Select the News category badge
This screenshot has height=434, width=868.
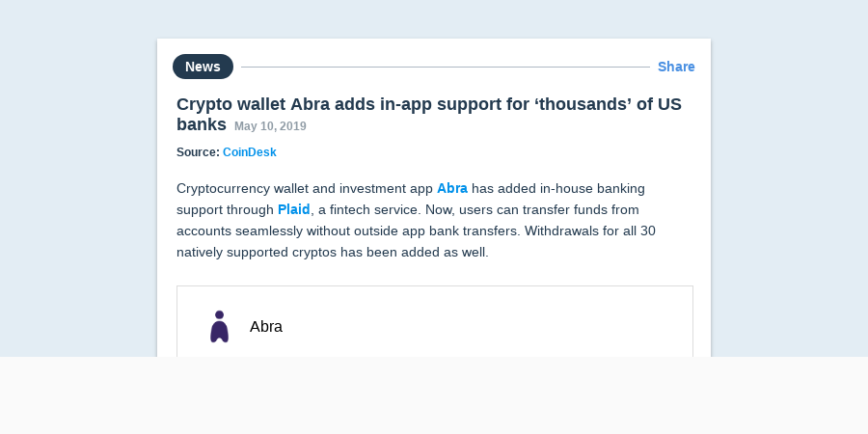(203, 67)
